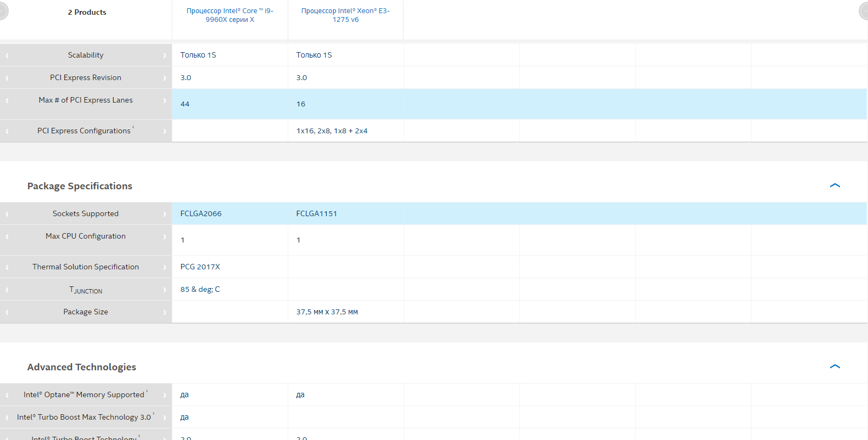
Task: Click left chevron of Intel Optane Memory Supported
Action: [7, 395]
